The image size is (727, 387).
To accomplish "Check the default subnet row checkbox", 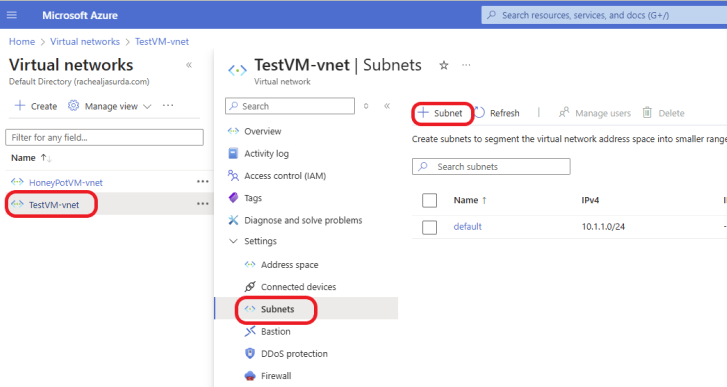I will click(x=429, y=227).
